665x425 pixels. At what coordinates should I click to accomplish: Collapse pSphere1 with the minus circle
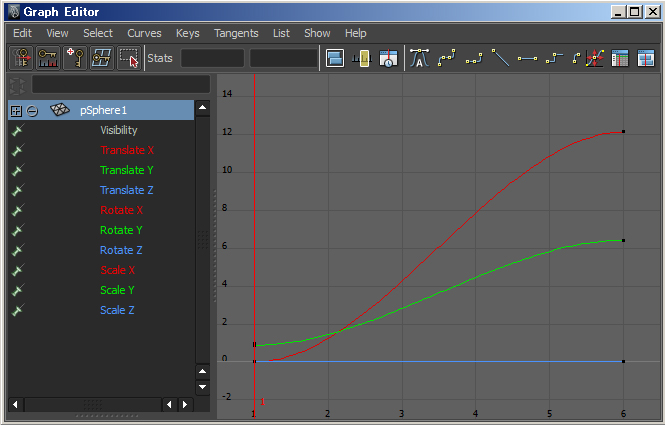[32, 111]
